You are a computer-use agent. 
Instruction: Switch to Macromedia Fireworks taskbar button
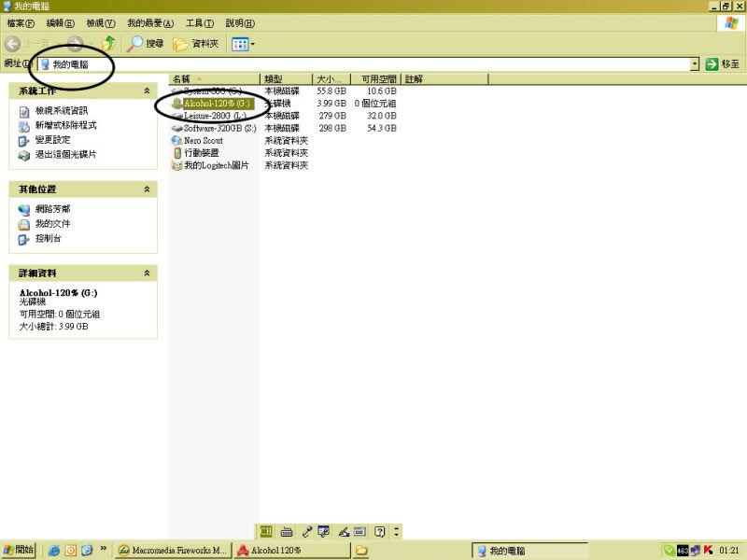click(x=173, y=551)
